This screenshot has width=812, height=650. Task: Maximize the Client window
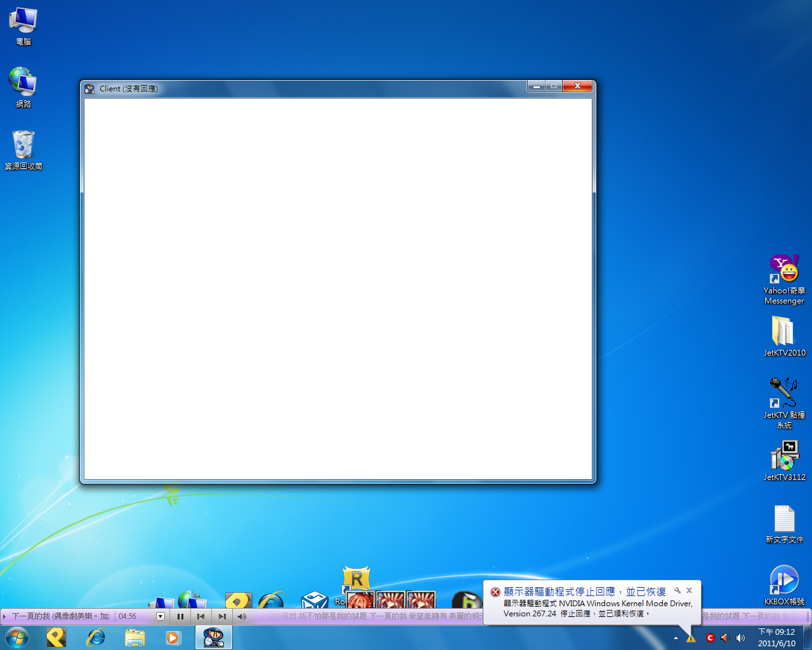(x=554, y=86)
